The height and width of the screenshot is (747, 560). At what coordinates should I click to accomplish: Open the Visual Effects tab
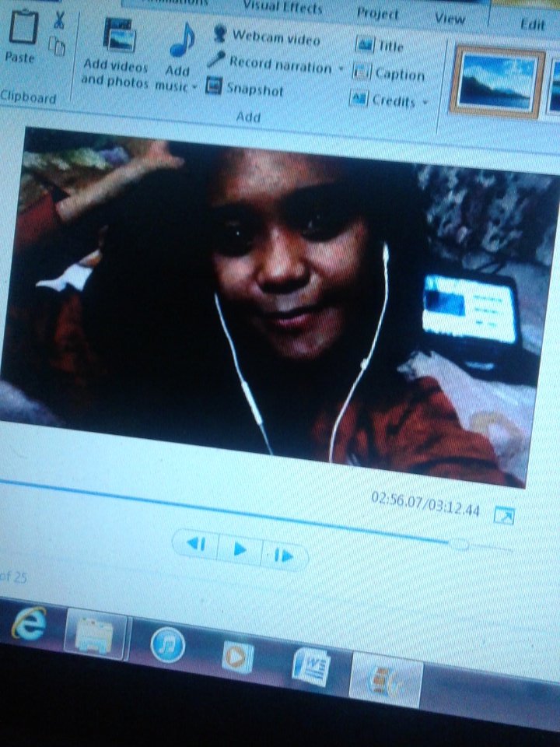[x=282, y=7]
